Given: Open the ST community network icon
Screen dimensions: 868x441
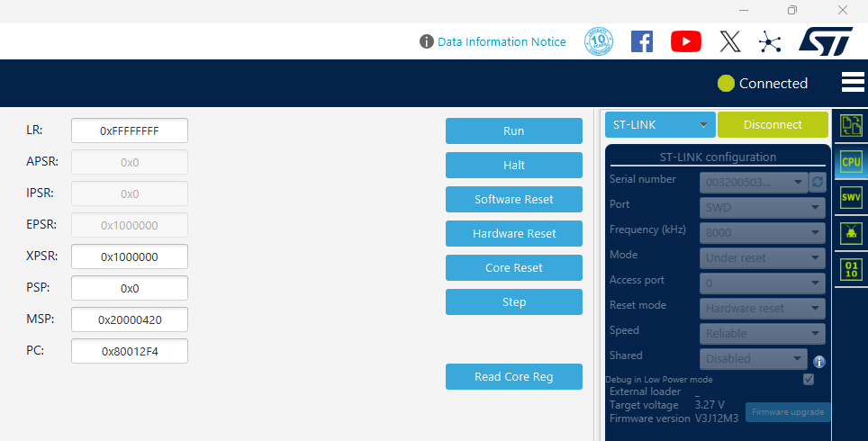Looking at the screenshot, I should pos(770,41).
